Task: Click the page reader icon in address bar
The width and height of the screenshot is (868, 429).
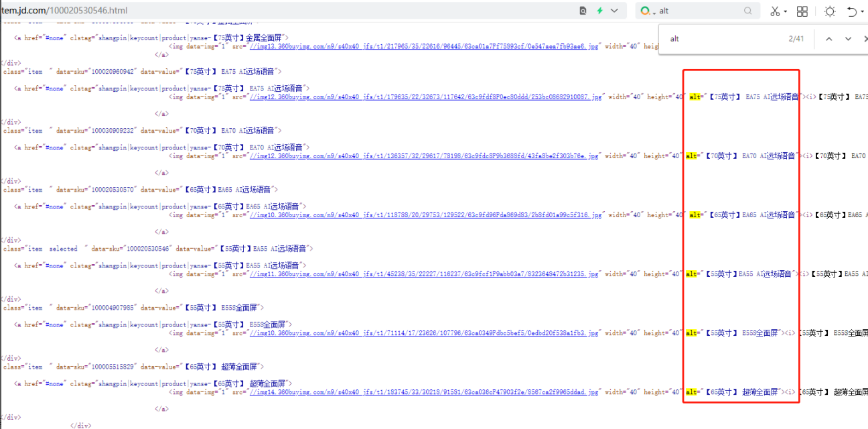Action: 583,11
